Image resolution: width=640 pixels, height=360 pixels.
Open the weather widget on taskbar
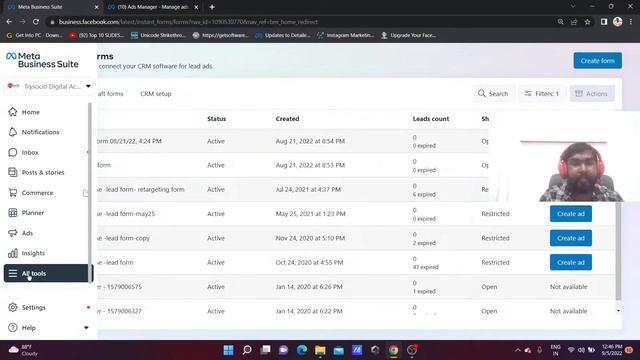[x=24, y=350]
